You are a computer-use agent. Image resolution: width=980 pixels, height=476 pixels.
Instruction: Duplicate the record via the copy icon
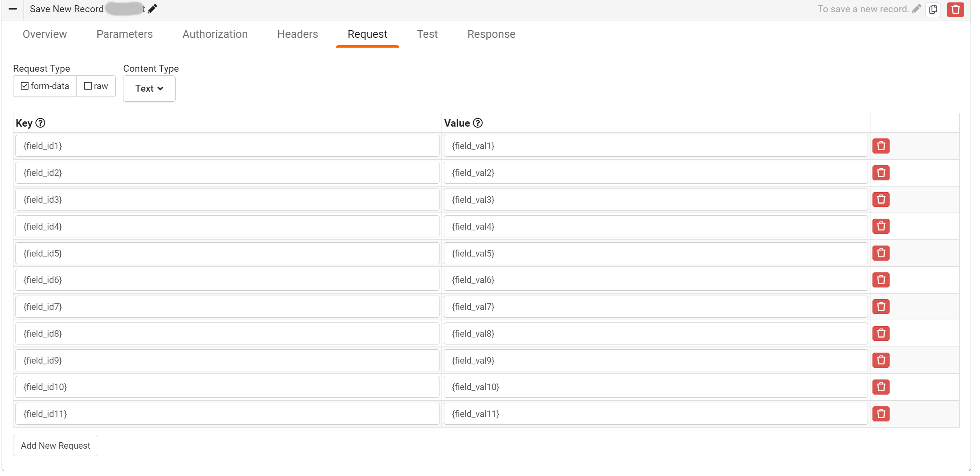point(933,9)
